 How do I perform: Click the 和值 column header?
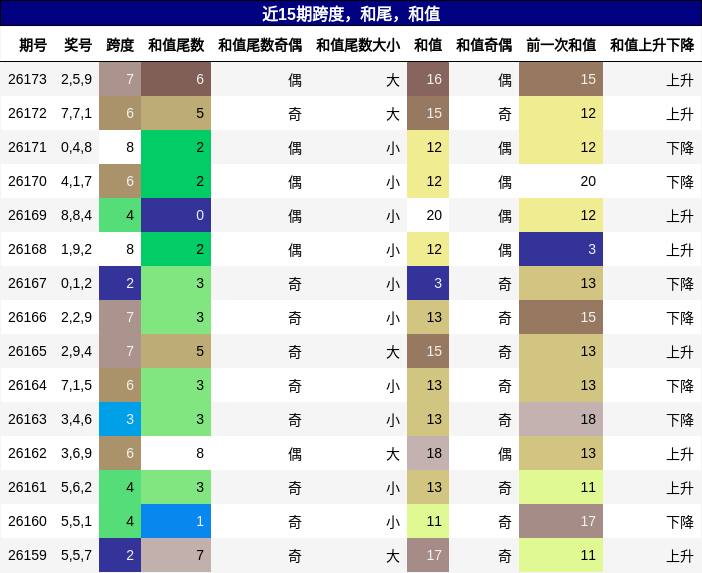point(428,45)
